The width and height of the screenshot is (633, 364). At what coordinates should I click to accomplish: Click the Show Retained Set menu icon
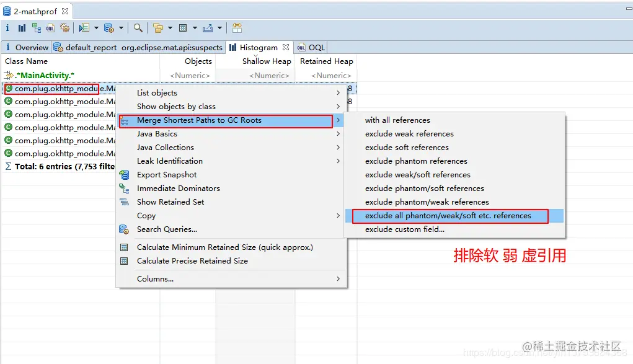(125, 202)
